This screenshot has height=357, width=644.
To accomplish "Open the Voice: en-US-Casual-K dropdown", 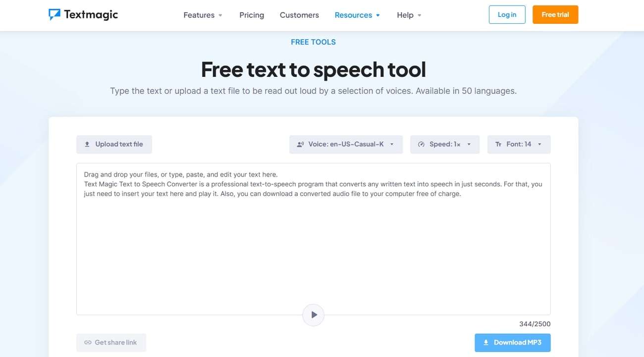I will tap(346, 144).
